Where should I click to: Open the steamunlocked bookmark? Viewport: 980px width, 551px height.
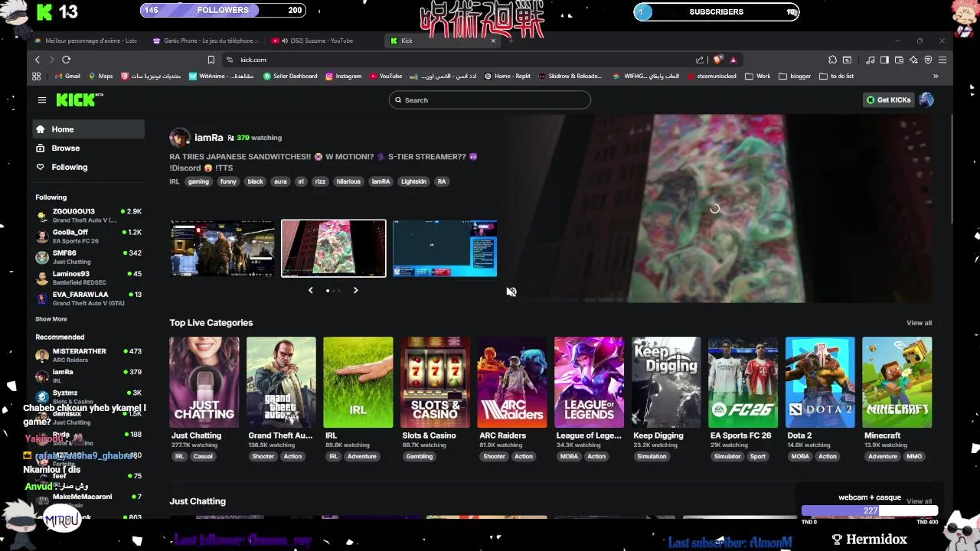[712, 77]
